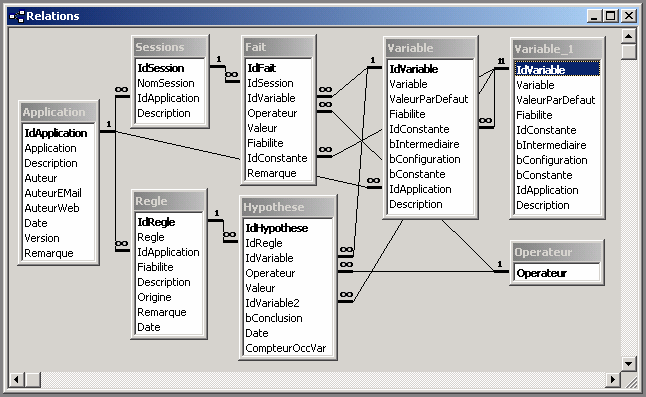This screenshot has width=646, height=397.
Task: Select the Hypothese table title bar
Action: click(x=288, y=207)
